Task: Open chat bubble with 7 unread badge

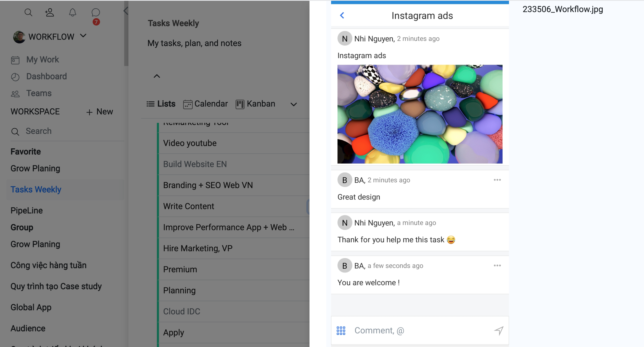Action: click(x=96, y=13)
